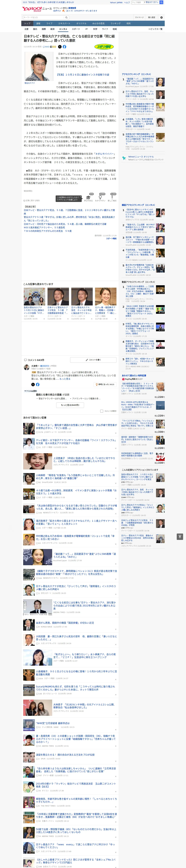Open video ranking item 1 thumbnail 2:28
The width and height of the screenshot is (186, 868).
point(160,290)
